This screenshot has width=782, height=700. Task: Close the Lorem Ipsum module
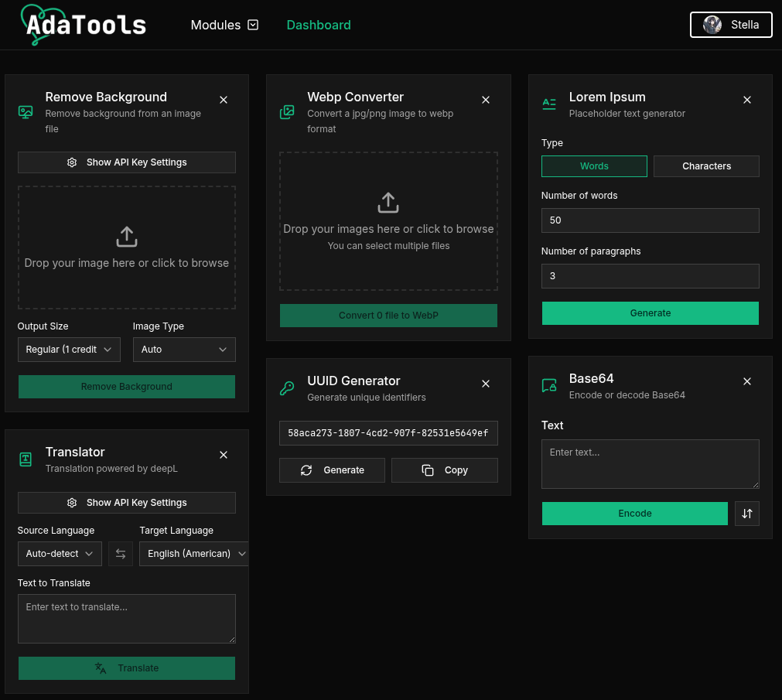[x=747, y=100]
